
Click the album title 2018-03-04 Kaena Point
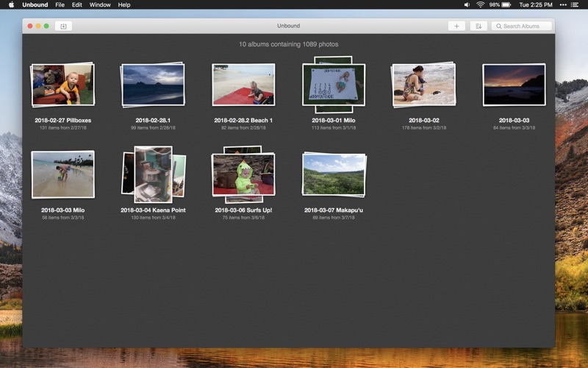(153, 210)
